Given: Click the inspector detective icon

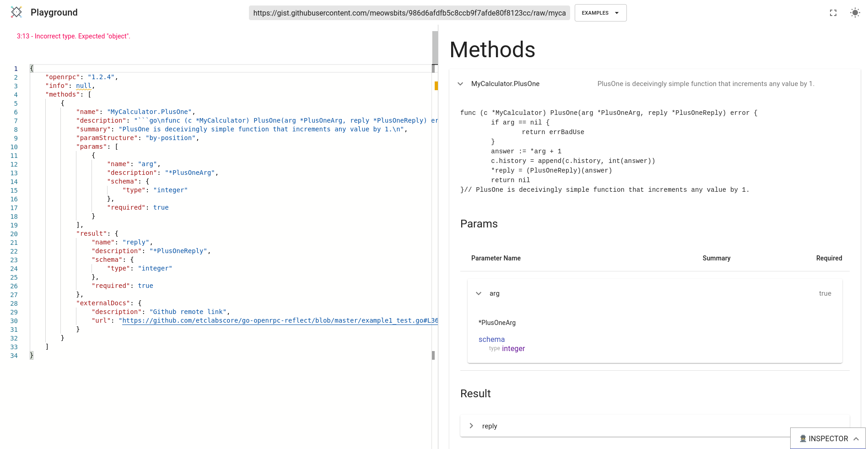Looking at the screenshot, I should [x=803, y=438].
